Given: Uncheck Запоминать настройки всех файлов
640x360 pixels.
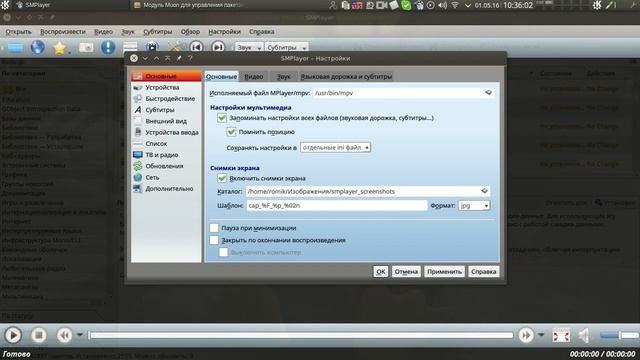Looking at the screenshot, I should tap(222, 118).
